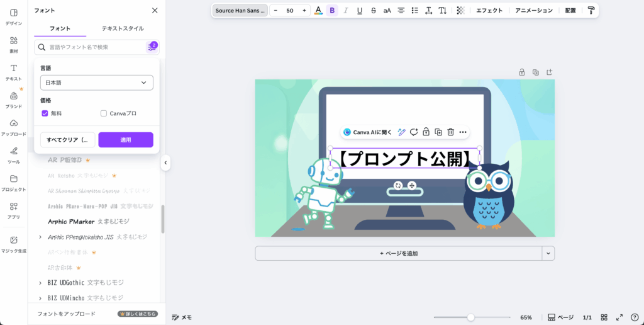The height and width of the screenshot is (325, 644).
Task: Open the エフェクト menu
Action: pyautogui.click(x=489, y=10)
